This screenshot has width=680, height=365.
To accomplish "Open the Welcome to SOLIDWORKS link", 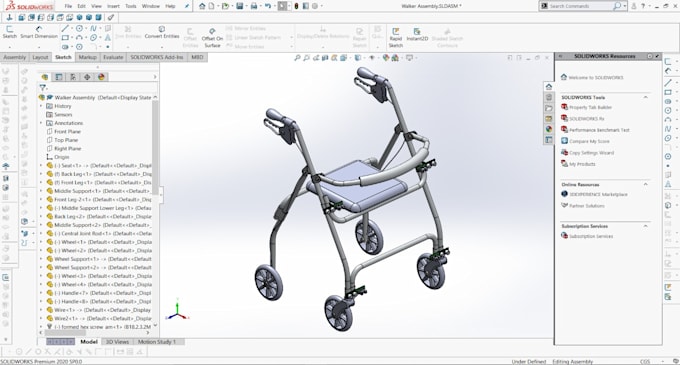I will [595, 78].
